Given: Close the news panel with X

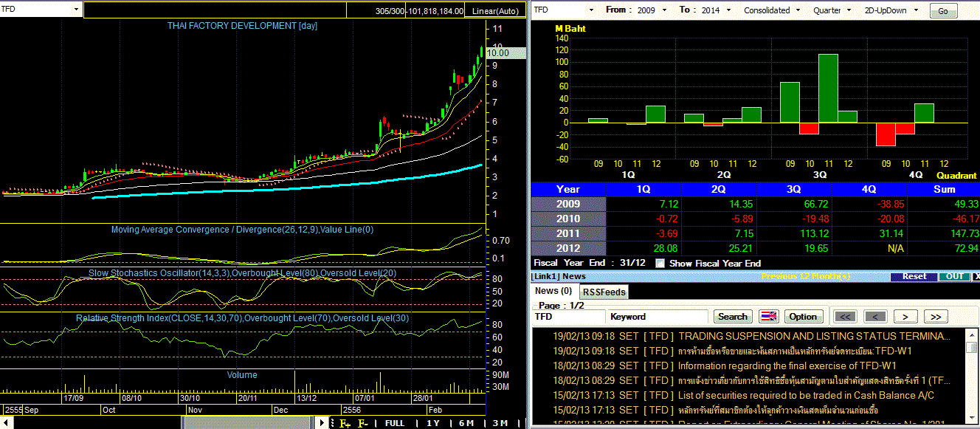Looking at the screenshot, I should (x=976, y=276).
